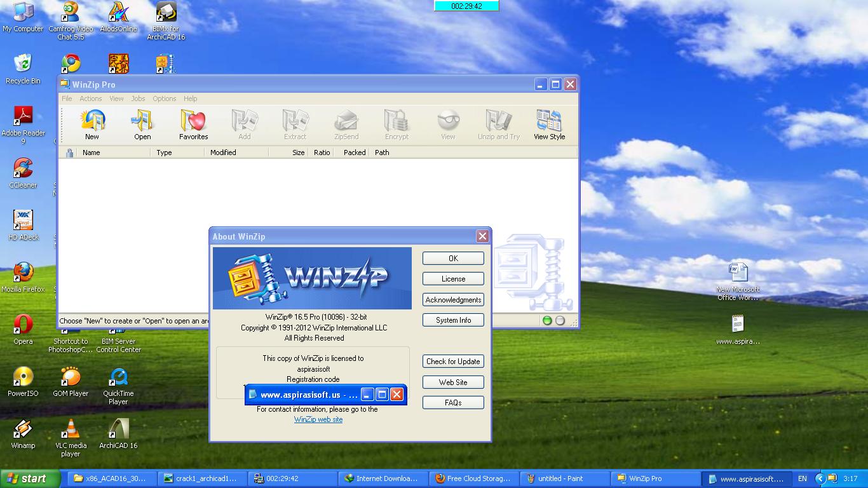Select the My Computer desktop icon
This screenshot has width=868, height=488.
tap(23, 17)
